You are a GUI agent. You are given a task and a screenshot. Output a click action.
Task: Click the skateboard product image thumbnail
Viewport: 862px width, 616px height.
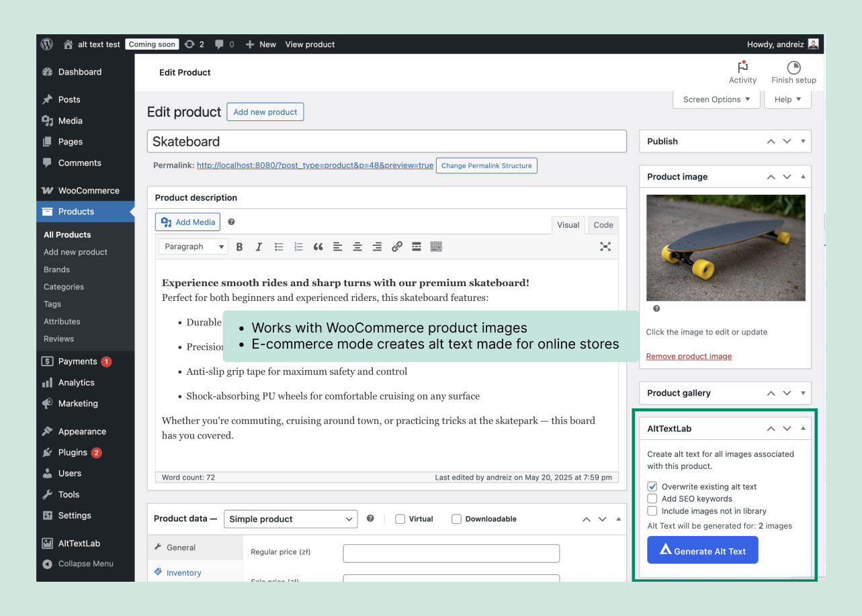pyautogui.click(x=725, y=247)
